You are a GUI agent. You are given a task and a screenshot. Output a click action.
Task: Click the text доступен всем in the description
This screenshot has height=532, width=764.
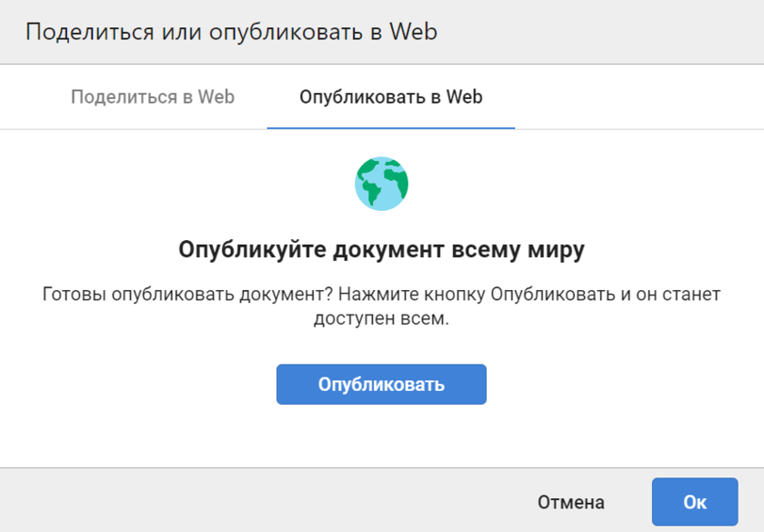pyautogui.click(x=380, y=320)
